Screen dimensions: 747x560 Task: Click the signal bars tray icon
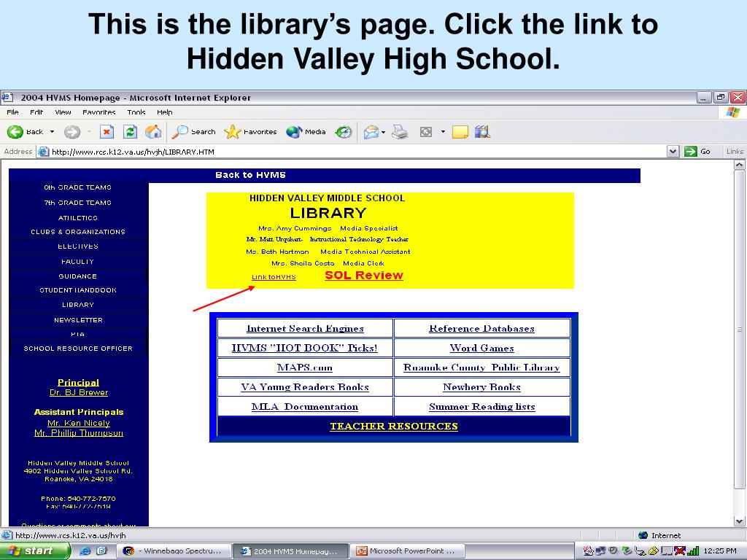pos(693,551)
